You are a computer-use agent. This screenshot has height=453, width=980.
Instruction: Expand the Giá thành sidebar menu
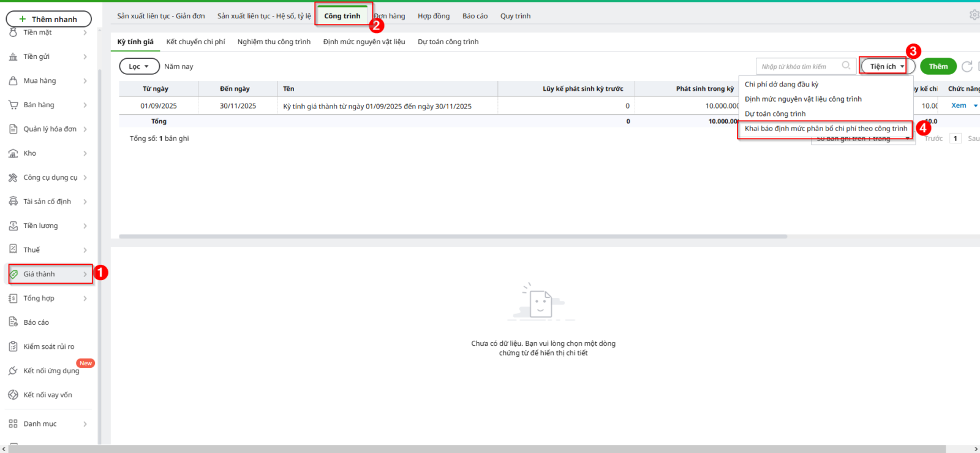(x=85, y=274)
